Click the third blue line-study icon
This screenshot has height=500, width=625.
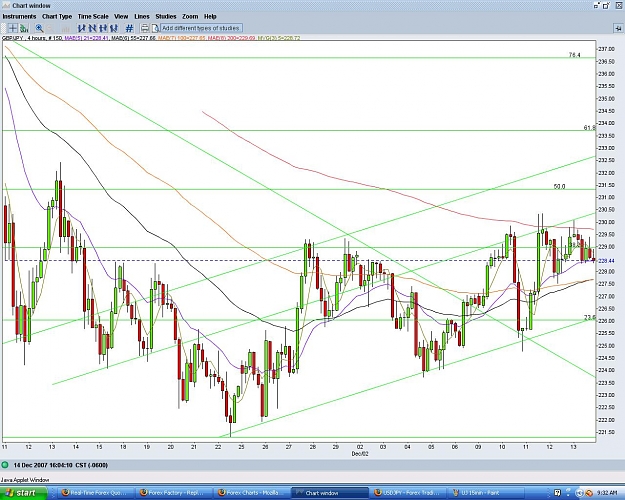click(x=103, y=28)
